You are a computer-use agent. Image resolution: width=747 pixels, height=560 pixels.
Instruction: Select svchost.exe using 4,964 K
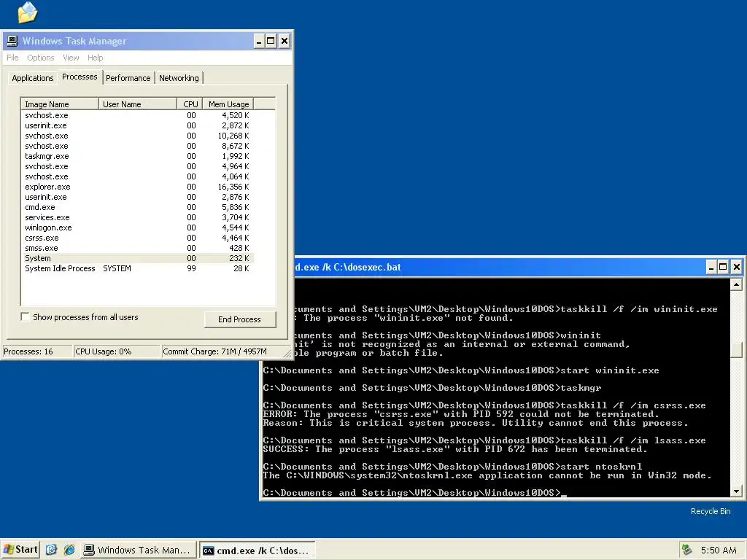137,167
